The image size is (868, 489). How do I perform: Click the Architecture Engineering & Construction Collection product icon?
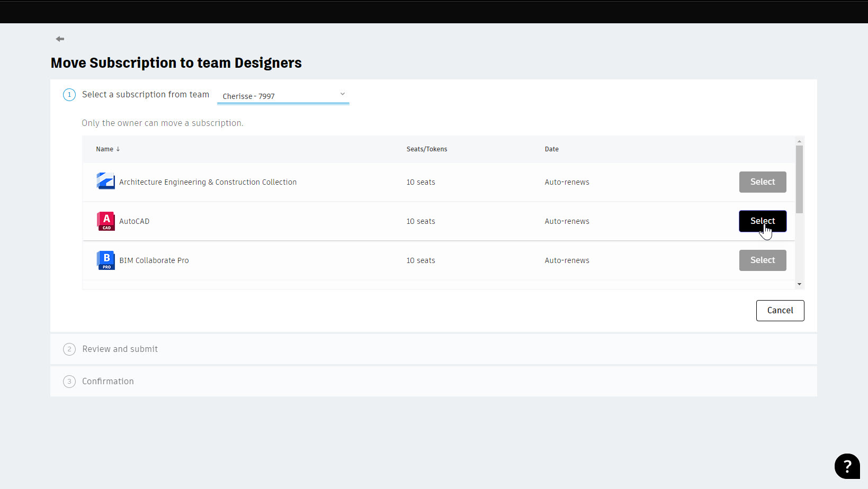click(x=105, y=181)
